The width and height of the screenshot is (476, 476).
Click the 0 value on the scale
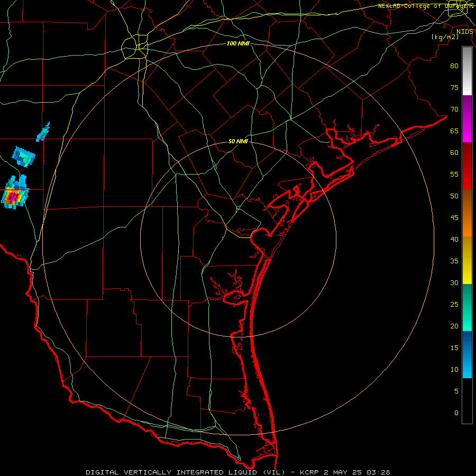[x=456, y=413]
